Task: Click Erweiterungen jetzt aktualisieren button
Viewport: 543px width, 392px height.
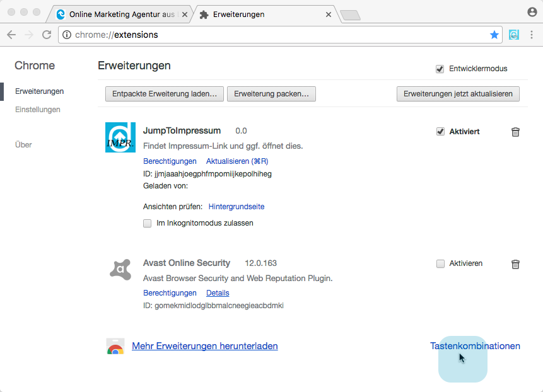Action: (x=458, y=94)
